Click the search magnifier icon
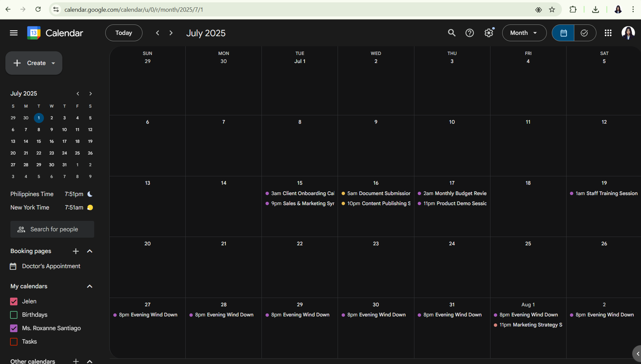Image resolution: width=641 pixels, height=364 pixels. [452, 33]
